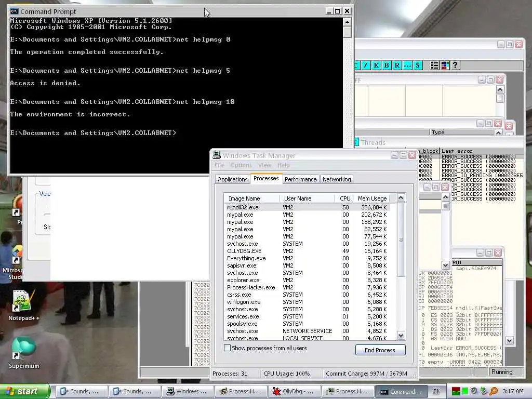
Task: Click the orange magnifier Everything tray icon
Action: tap(494, 391)
